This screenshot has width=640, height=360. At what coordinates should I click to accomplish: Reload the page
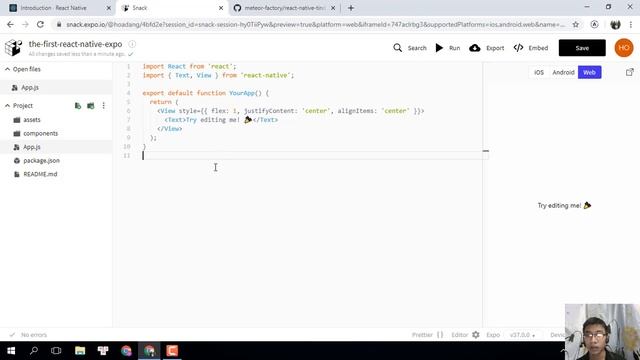(x=40, y=24)
